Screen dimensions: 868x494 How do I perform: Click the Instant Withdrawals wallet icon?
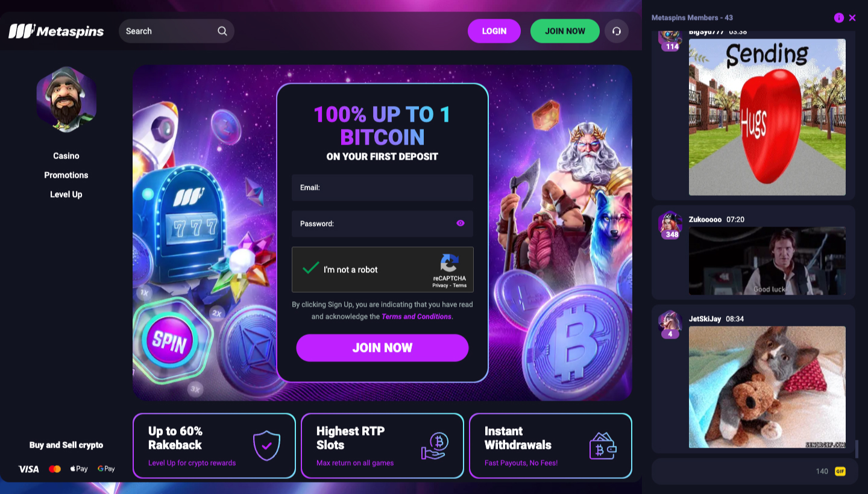(x=602, y=446)
